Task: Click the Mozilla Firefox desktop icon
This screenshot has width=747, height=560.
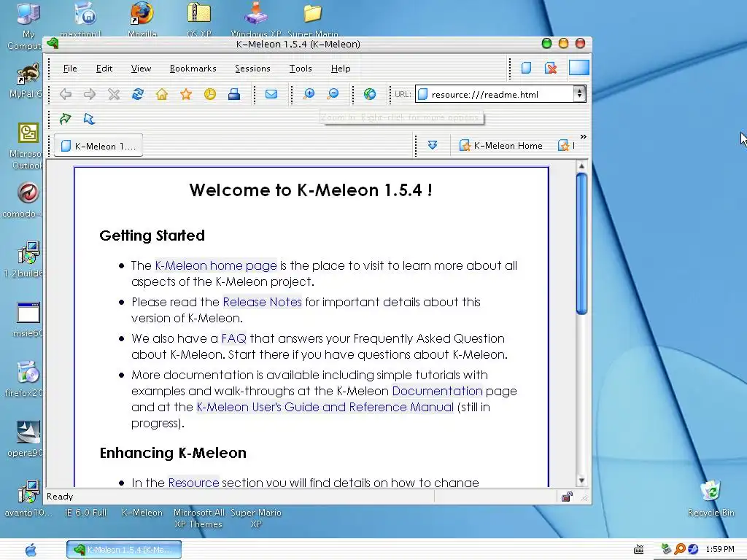Action: 142,13
